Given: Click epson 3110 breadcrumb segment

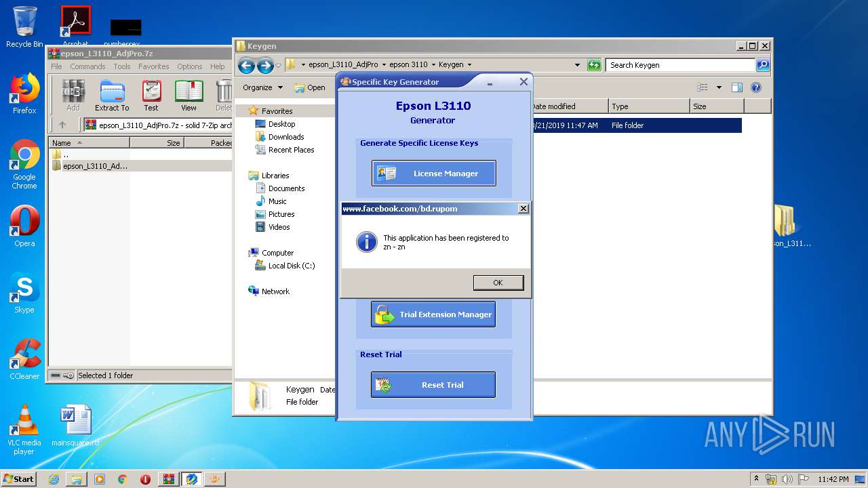Looking at the screenshot, I should [408, 65].
